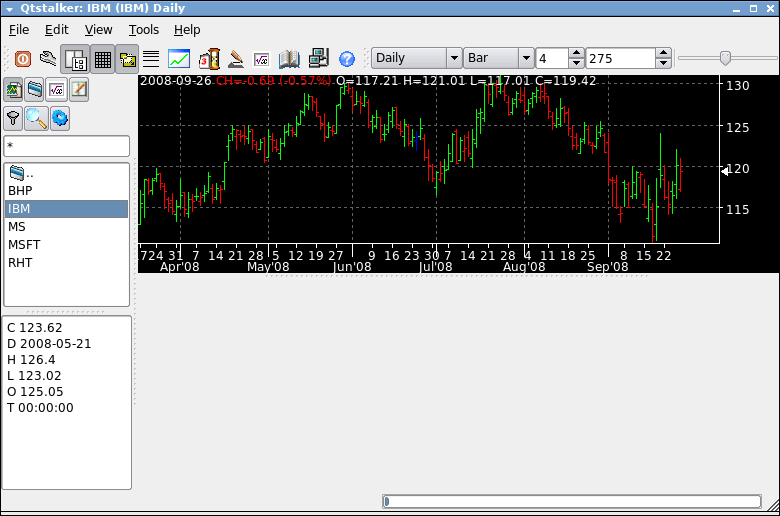This screenshot has width=780, height=516.
Task: Toggle the side panel layout button
Action: click(x=75, y=59)
